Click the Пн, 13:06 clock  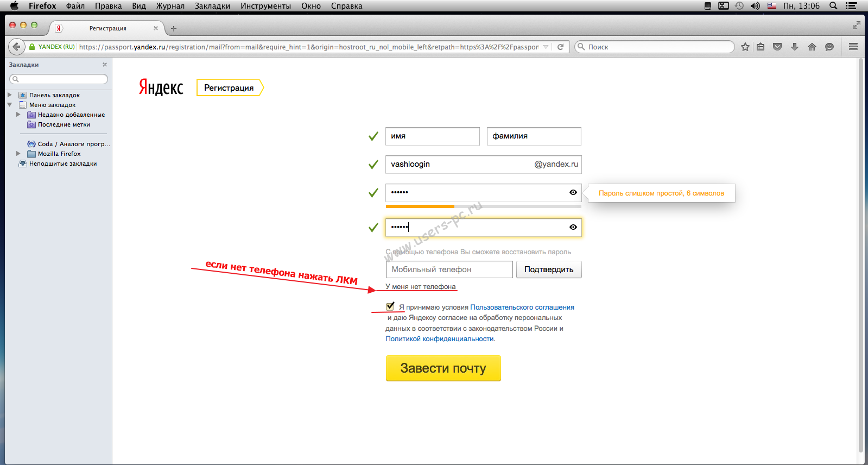click(801, 6)
